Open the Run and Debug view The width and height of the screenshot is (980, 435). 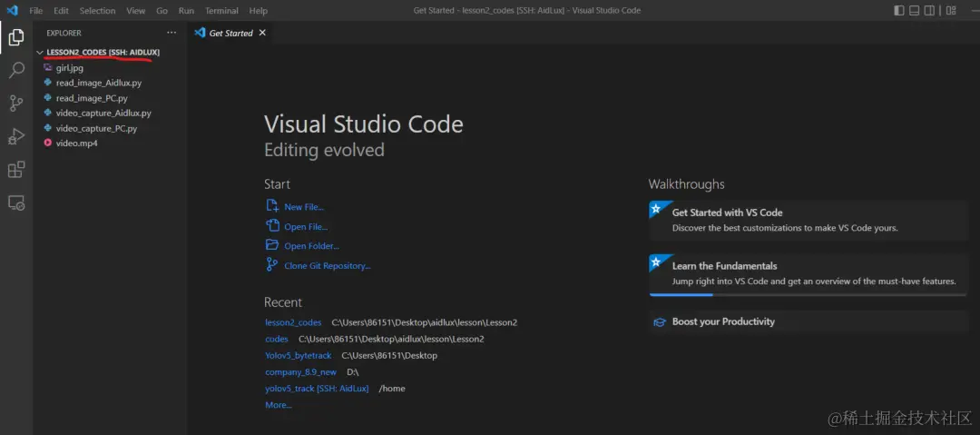[x=16, y=136]
